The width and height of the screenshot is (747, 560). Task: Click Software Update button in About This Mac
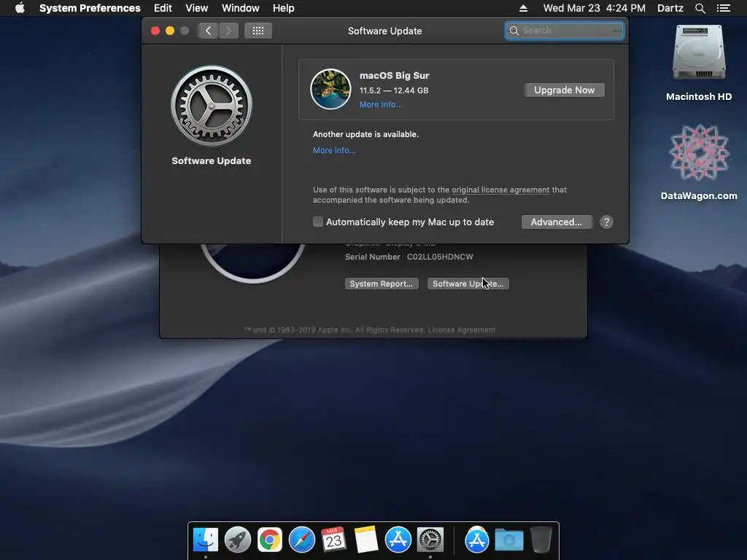click(468, 284)
